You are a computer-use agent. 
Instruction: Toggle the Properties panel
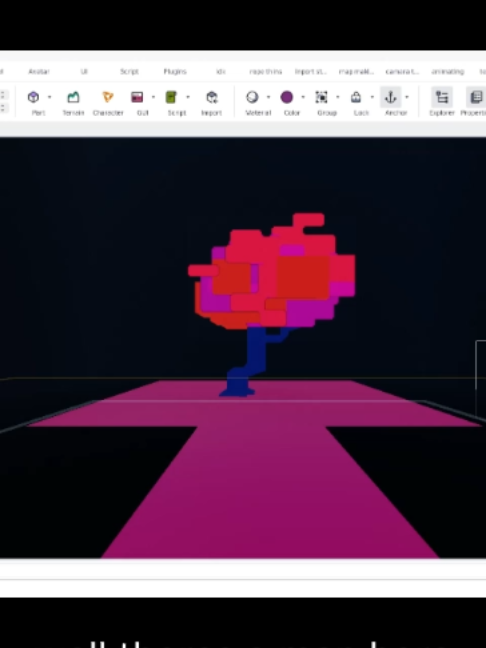(476, 97)
